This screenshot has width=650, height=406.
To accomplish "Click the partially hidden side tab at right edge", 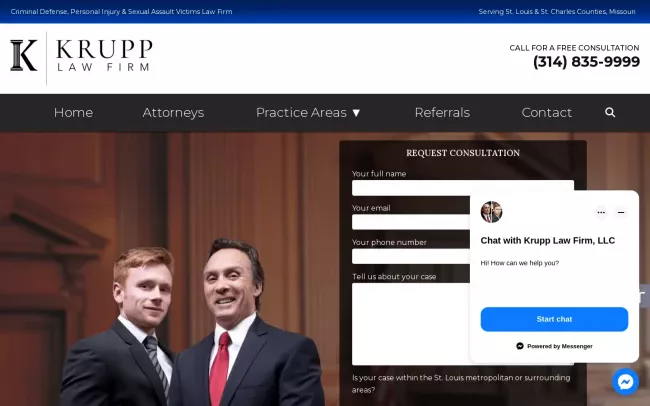I will 644,296.
